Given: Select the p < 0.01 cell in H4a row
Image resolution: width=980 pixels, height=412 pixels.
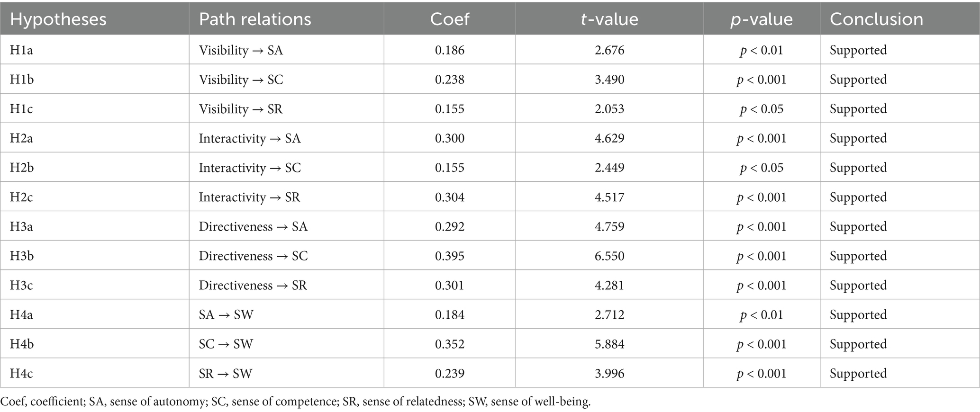Looking at the screenshot, I should (x=762, y=314).
